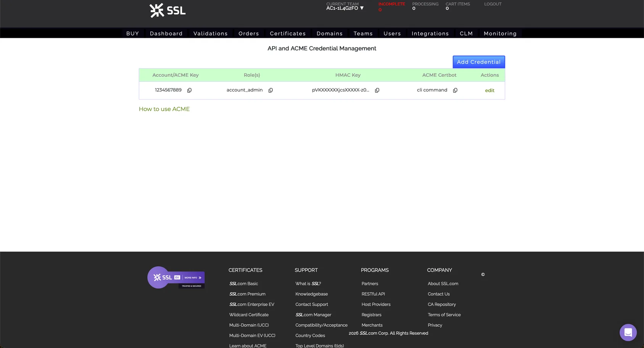Screen dimensions: 644x348
Task: Edit the 1234567889 credential row
Action: (x=489, y=90)
